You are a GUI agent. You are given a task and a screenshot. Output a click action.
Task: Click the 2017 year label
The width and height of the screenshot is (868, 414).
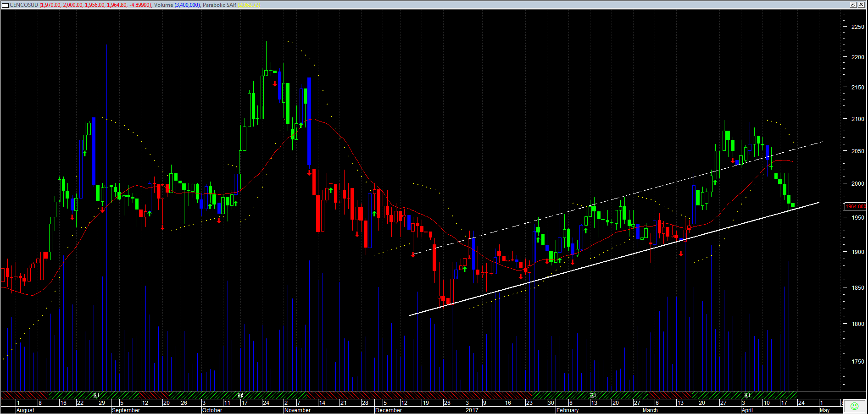[472, 410]
